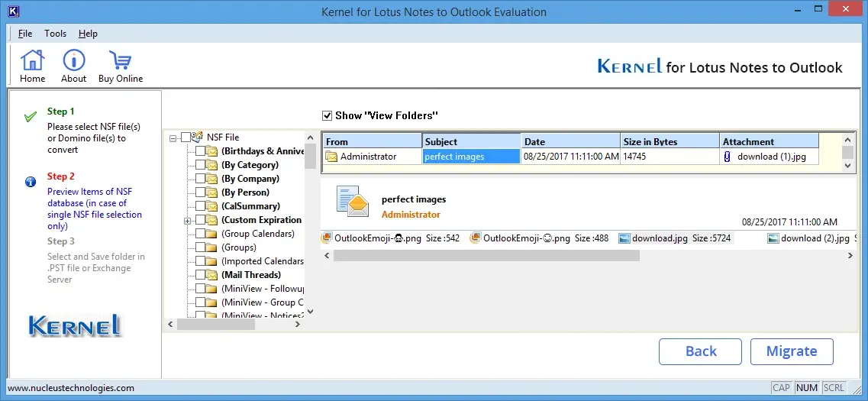This screenshot has width=868, height=401.
Task: Click the paperclip attachment icon in table row
Action: point(728,157)
